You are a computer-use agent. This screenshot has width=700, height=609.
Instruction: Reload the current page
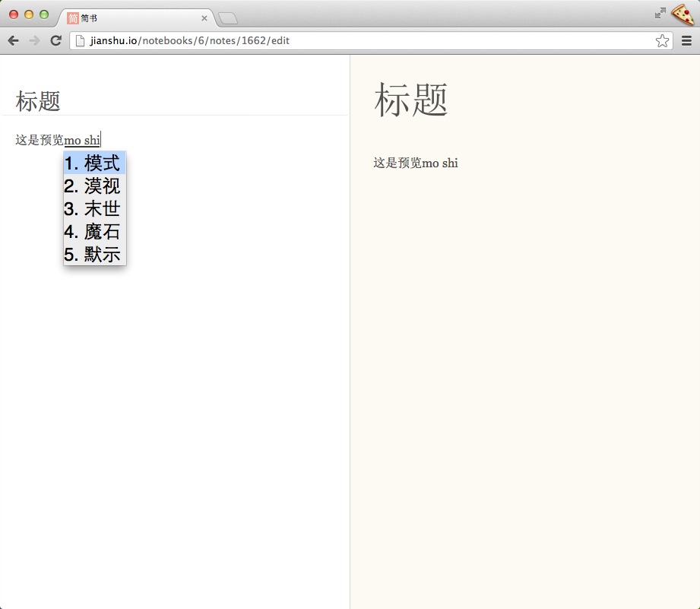coord(55,41)
